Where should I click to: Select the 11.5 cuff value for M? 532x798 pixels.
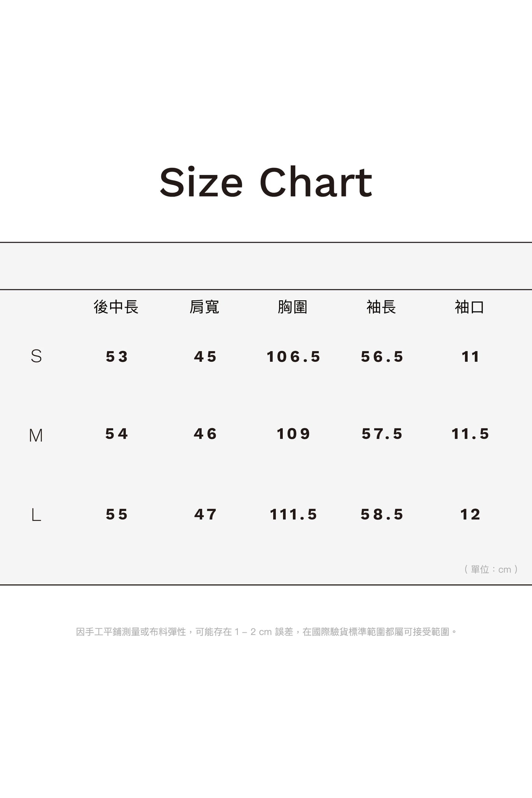pyautogui.click(x=470, y=434)
